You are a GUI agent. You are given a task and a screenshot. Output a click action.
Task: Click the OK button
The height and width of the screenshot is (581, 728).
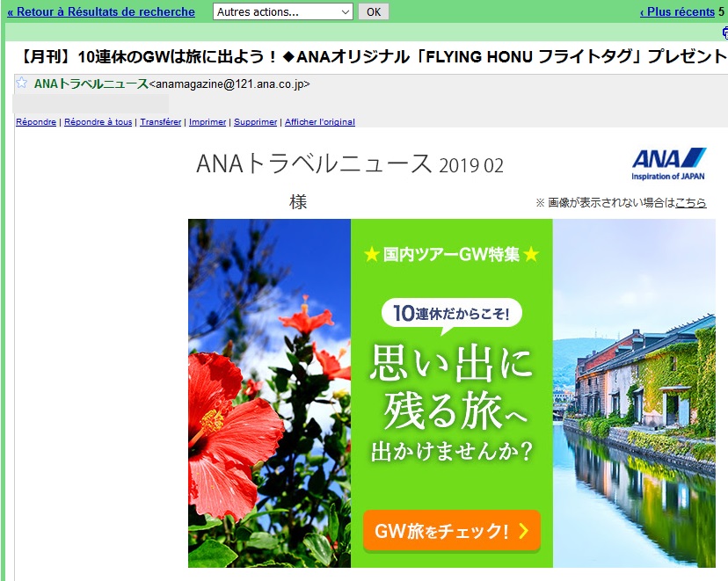point(374,11)
